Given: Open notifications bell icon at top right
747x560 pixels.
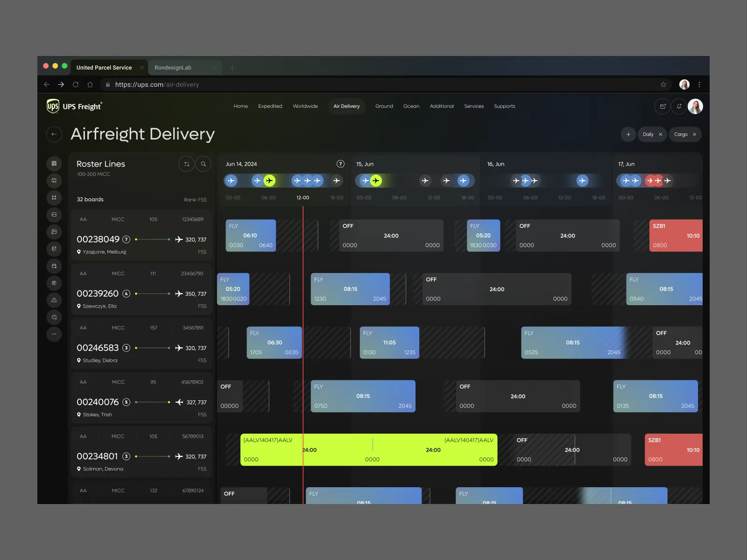Looking at the screenshot, I should [x=679, y=106].
